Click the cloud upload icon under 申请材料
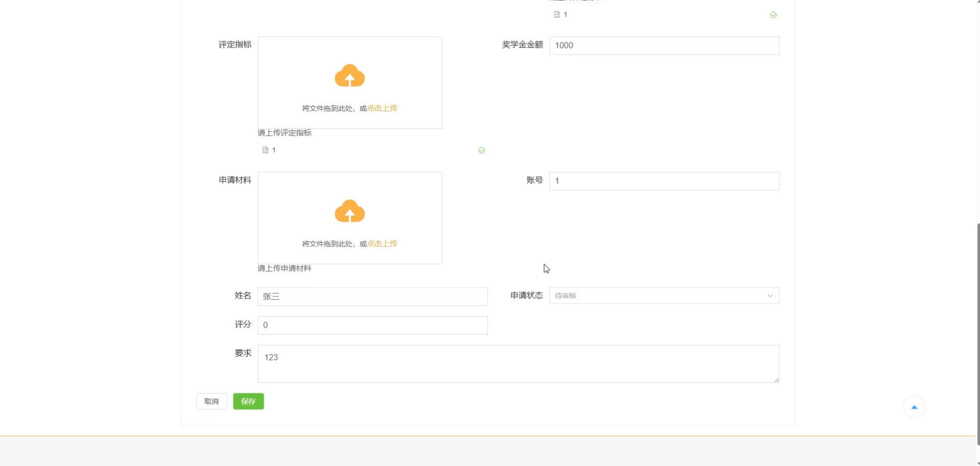Image resolution: width=980 pixels, height=466 pixels. tap(350, 211)
